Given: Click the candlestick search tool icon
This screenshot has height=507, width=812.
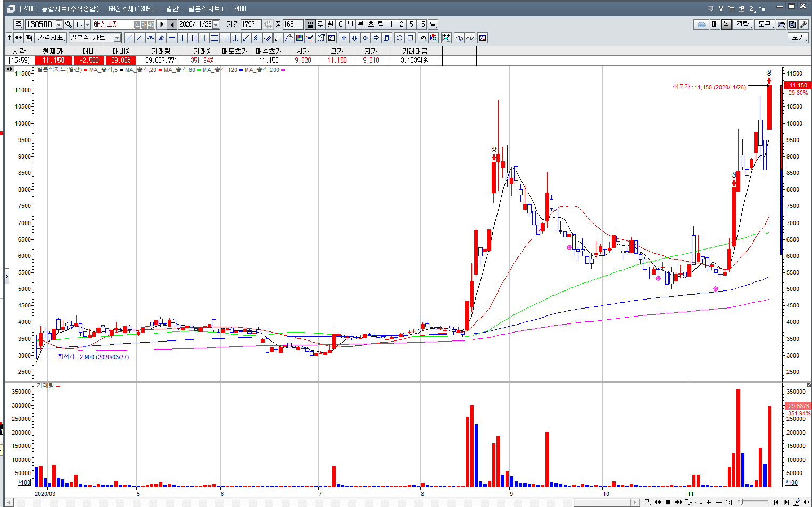Looking at the screenshot, I should [x=434, y=38].
